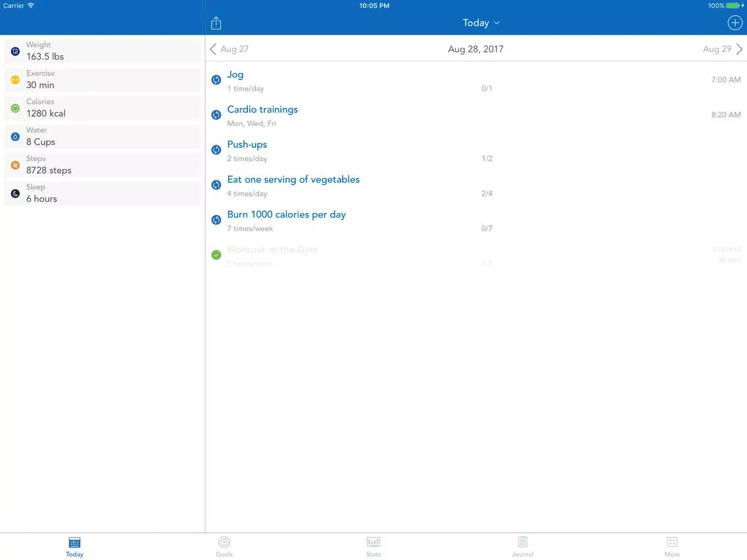Toggle completion circle for Push-ups
Screen dimensions: 747x560
point(216,150)
